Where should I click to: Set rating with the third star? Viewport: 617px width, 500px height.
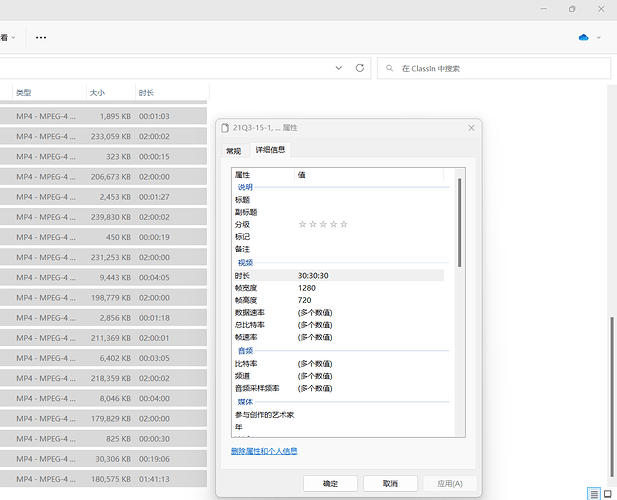coord(323,224)
